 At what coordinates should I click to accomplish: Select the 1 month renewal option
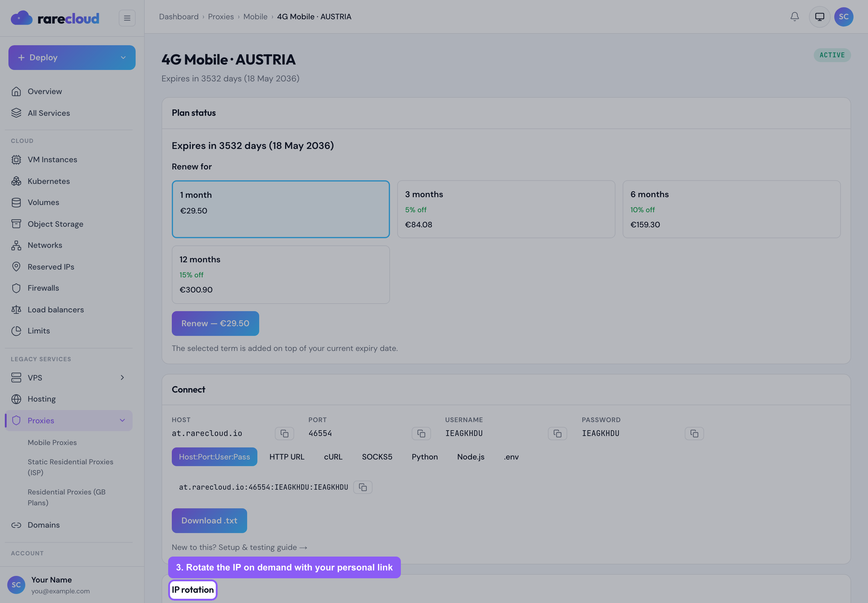point(281,209)
